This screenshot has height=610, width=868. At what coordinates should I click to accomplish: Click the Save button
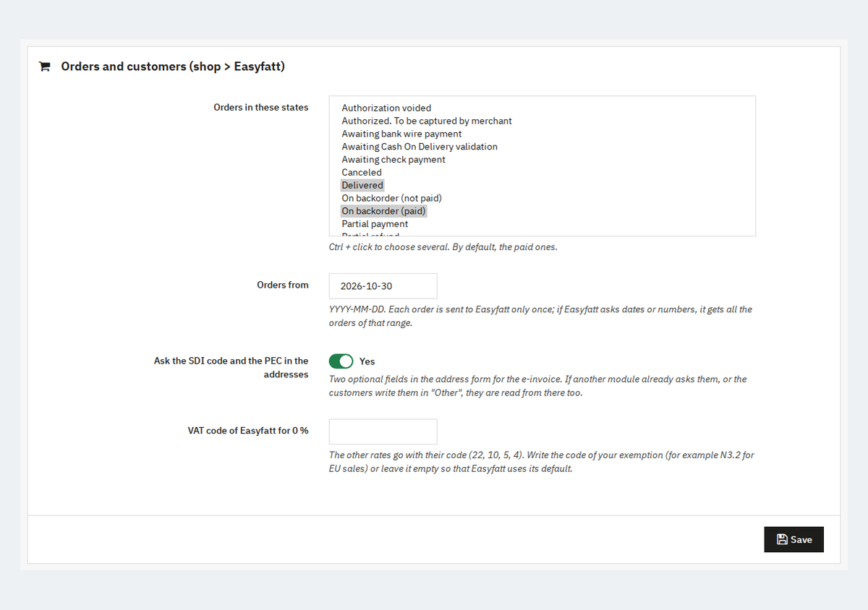click(793, 539)
